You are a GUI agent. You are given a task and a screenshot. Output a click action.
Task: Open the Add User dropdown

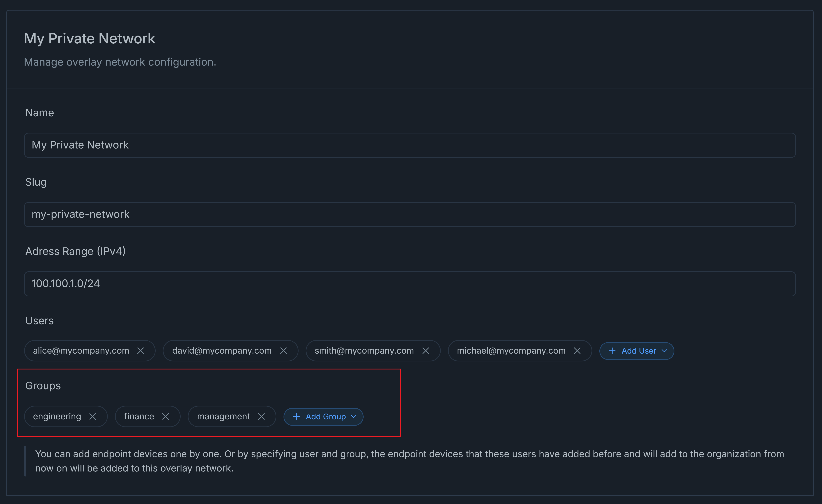click(637, 351)
